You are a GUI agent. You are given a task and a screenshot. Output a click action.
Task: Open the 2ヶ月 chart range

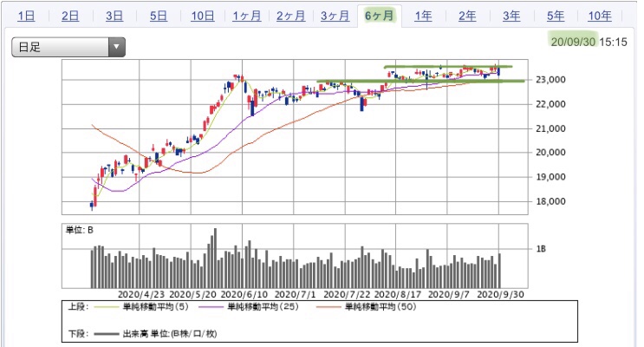coord(290,16)
